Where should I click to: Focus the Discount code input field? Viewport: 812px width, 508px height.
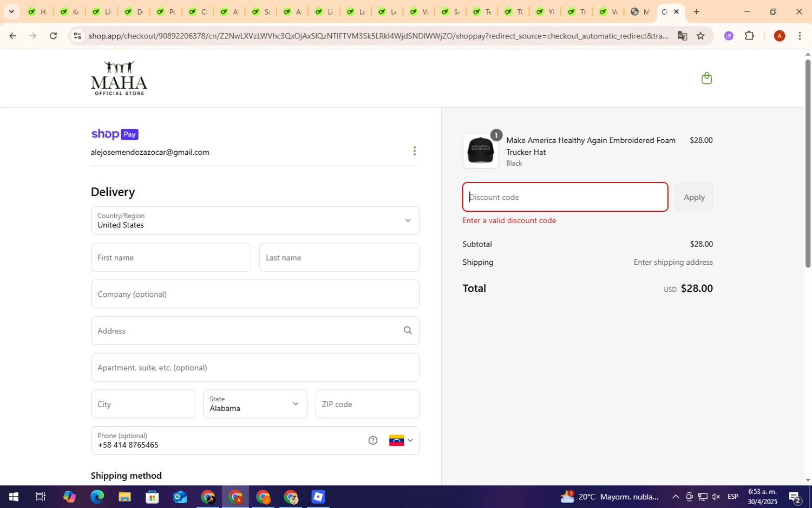(565, 197)
